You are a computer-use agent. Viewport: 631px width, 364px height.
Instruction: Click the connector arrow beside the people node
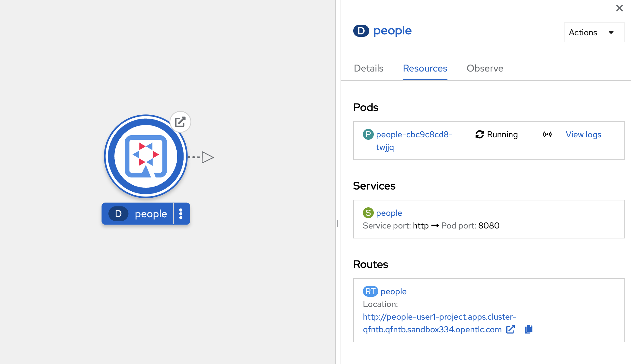click(x=207, y=157)
